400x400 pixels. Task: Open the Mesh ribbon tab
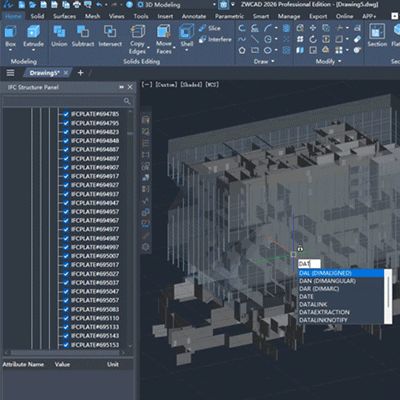tap(92, 16)
